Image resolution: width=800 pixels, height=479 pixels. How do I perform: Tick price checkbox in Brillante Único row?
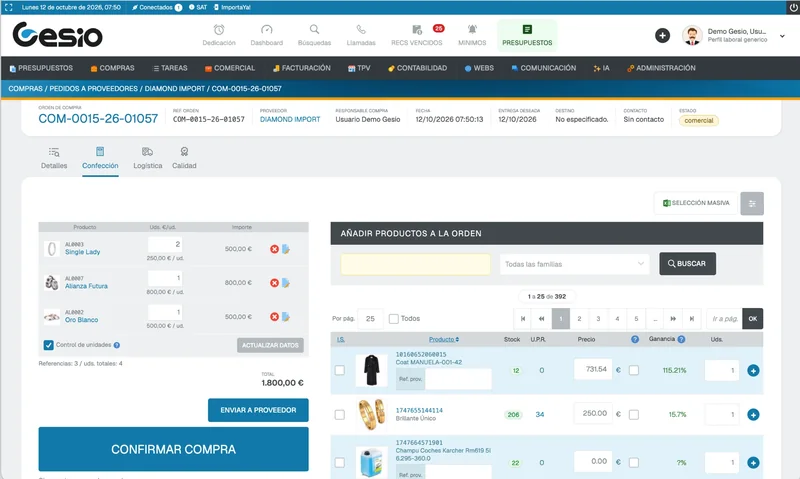tap(634, 415)
